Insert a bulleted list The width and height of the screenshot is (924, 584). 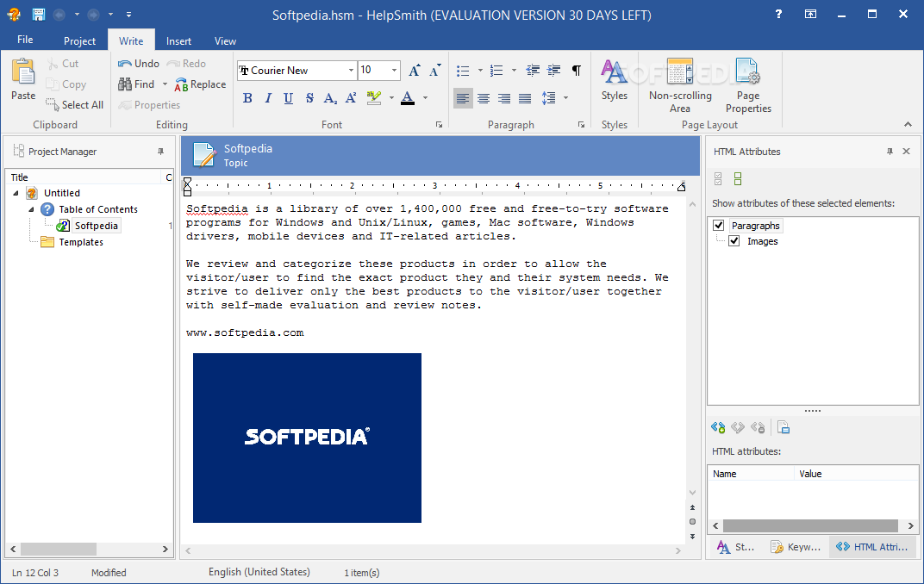click(x=463, y=71)
